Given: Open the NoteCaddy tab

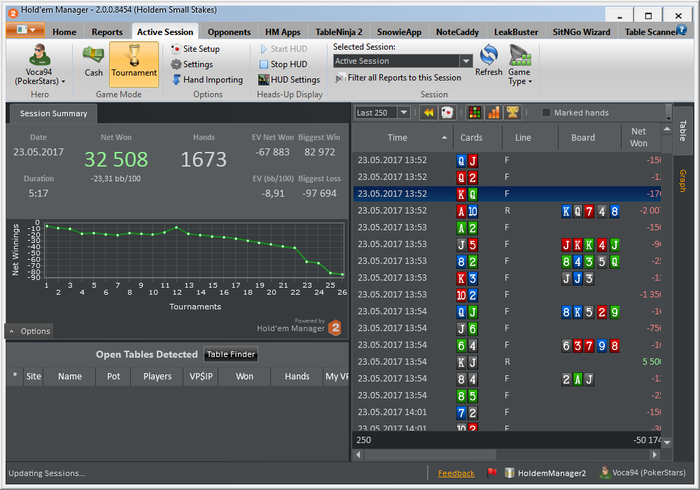Looking at the screenshot, I should [457, 32].
